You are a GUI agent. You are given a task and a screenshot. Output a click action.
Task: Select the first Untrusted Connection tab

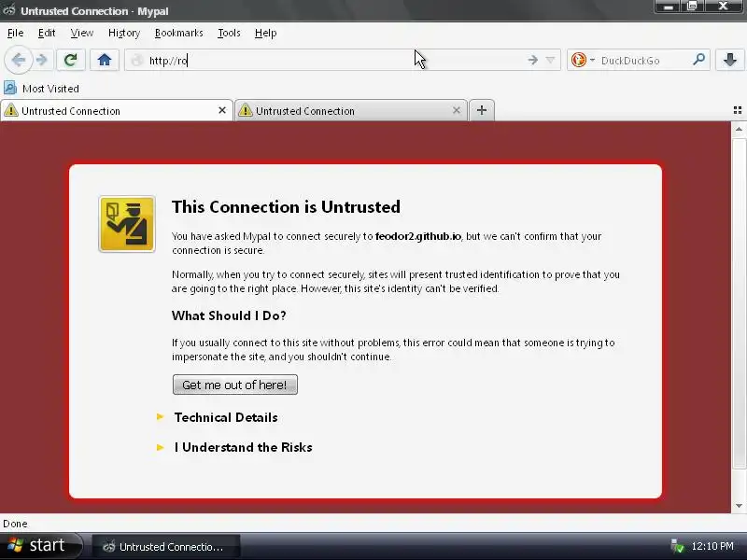click(x=117, y=110)
